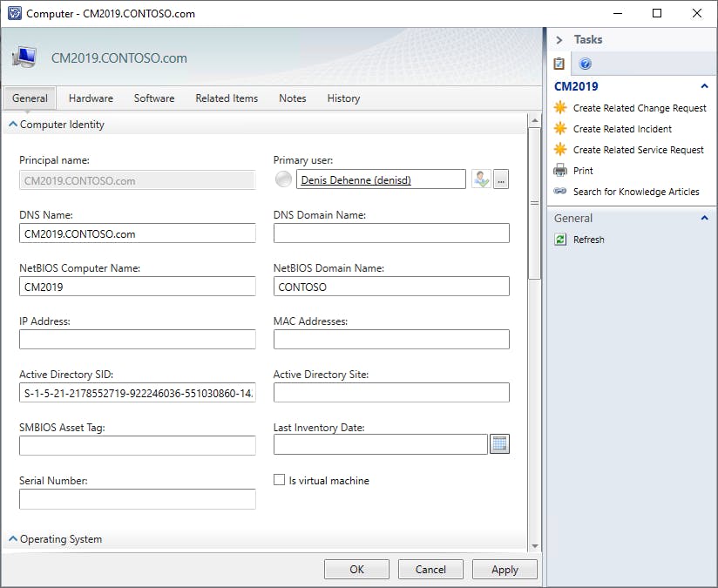Select the Notes tab
The height and width of the screenshot is (588, 718).
click(x=292, y=98)
